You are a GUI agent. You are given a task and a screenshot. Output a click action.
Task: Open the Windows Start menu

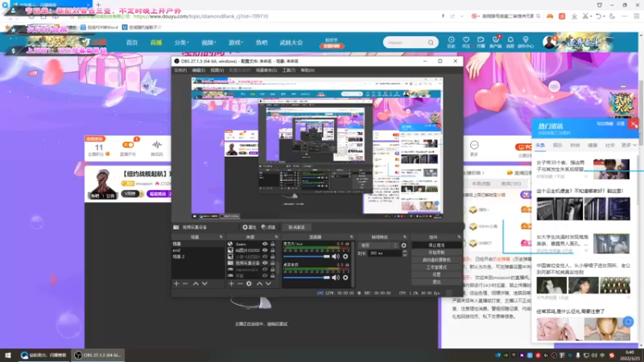pyautogui.click(x=8, y=355)
